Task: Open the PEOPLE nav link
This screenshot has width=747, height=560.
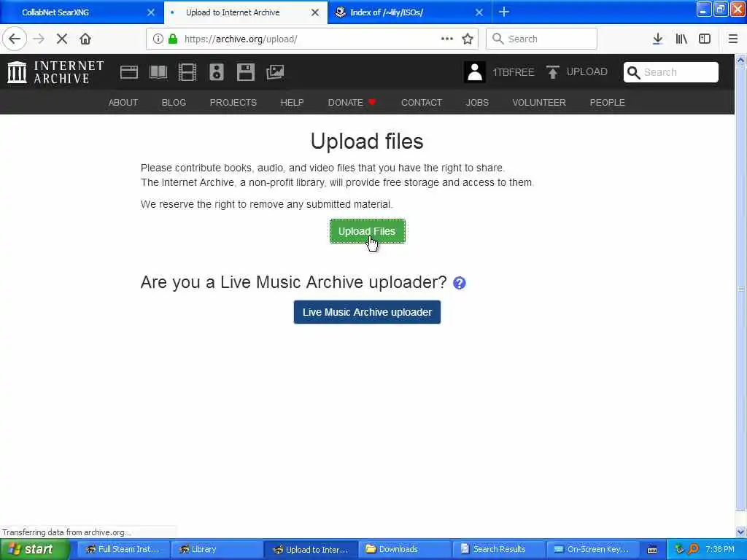Action: (607, 102)
